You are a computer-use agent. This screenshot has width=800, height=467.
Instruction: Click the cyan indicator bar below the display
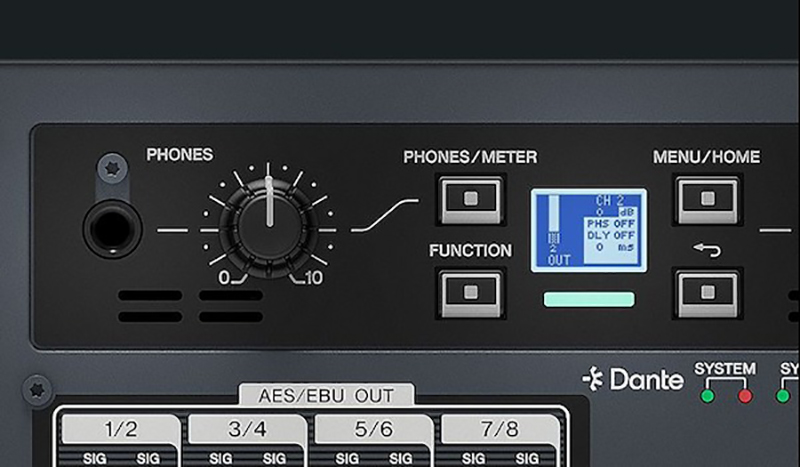588,299
